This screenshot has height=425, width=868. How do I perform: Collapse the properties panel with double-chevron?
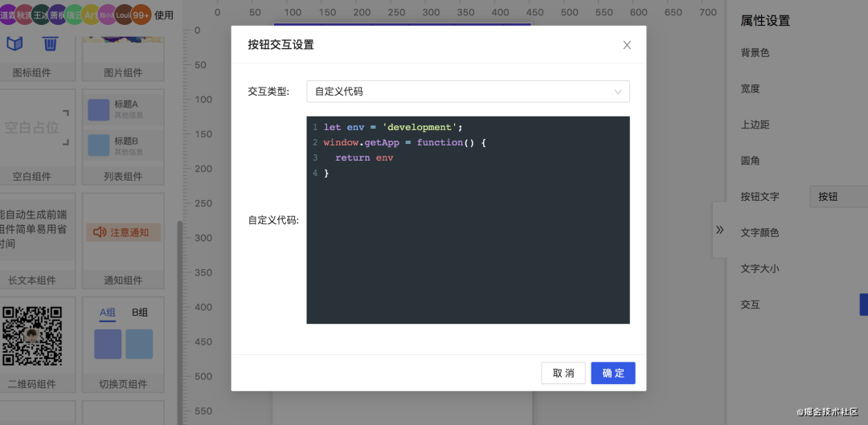719,230
